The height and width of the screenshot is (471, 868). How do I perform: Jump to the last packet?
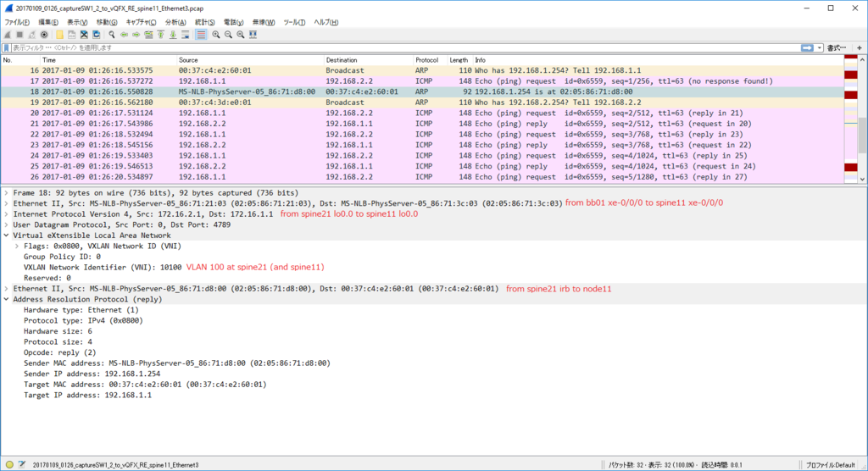(x=173, y=35)
